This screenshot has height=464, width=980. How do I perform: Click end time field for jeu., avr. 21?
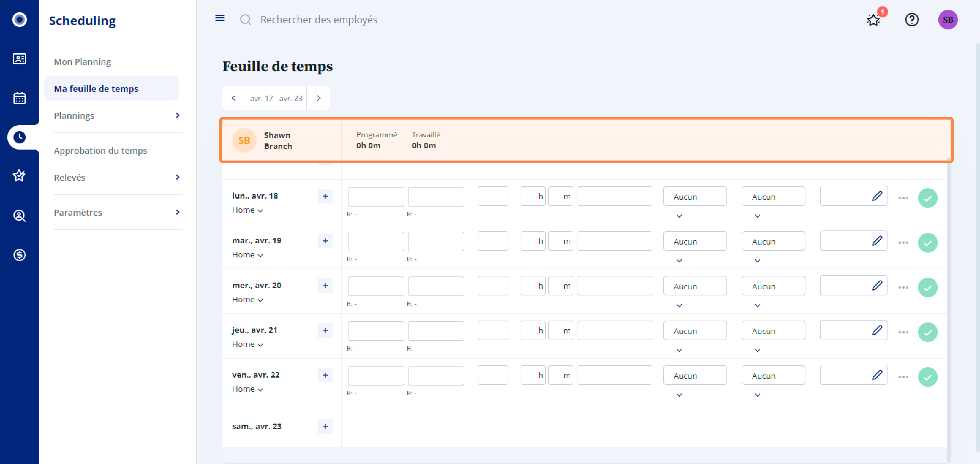point(435,331)
